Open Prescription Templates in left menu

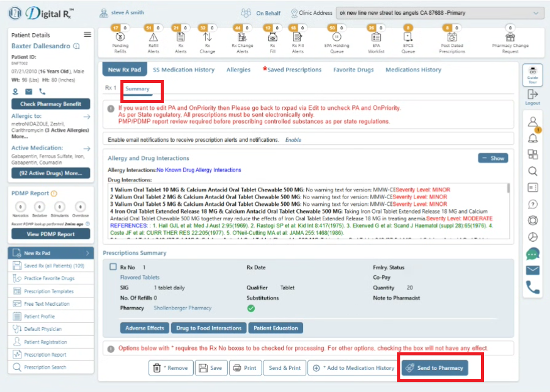pyautogui.click(x=51, y=291)
